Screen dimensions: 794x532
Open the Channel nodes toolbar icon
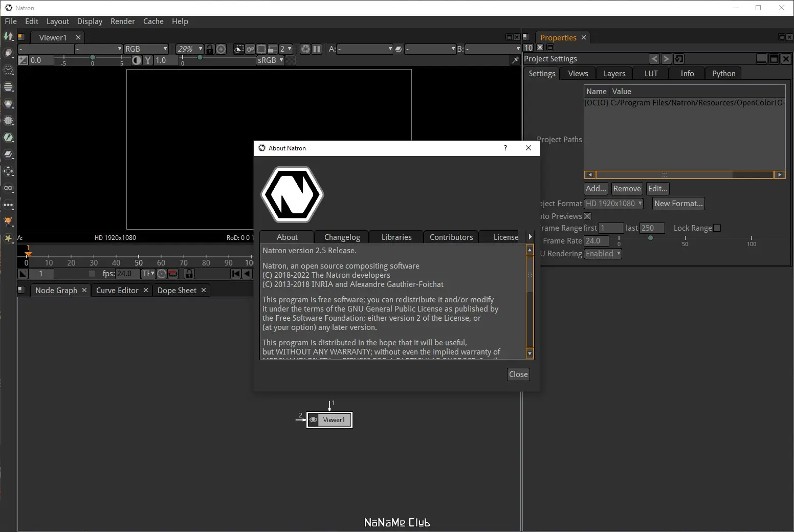[x=8, y=87]
